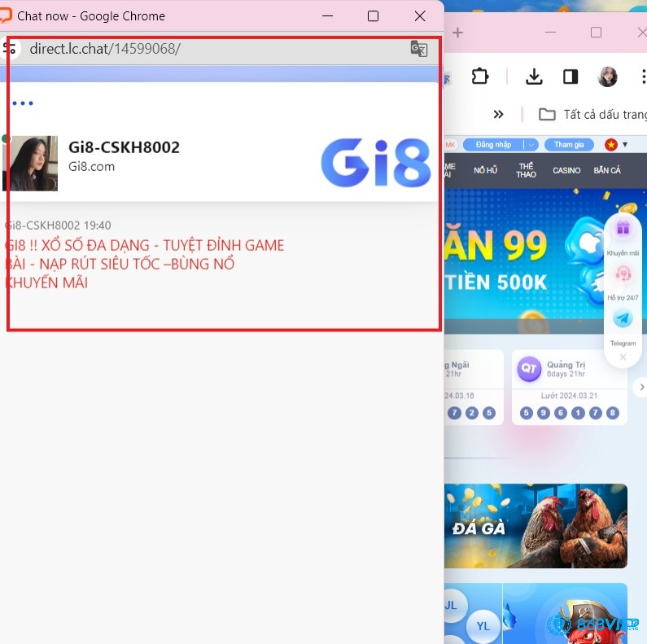Maximize the Chat now Chrome window
This screenshot has height=644, width=647.
tap(373, 16)
